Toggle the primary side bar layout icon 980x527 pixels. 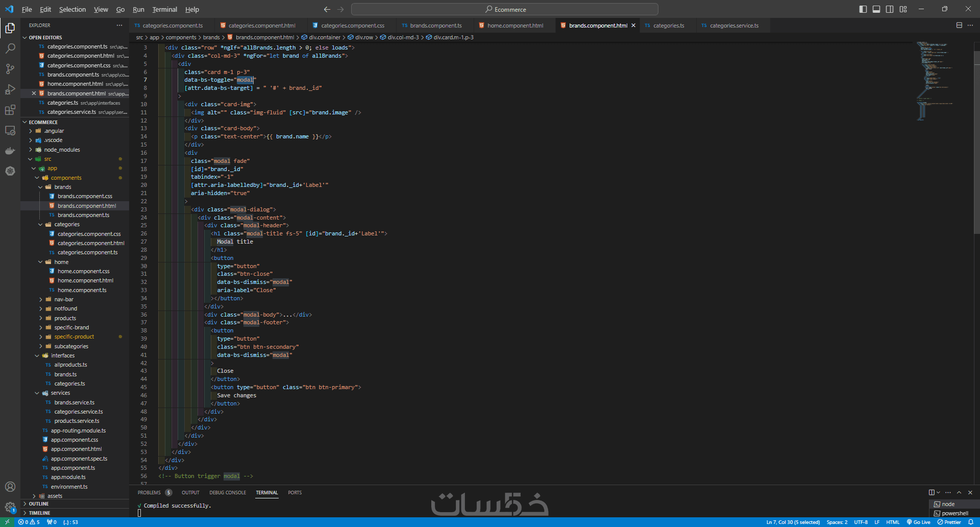click(863, 9)
